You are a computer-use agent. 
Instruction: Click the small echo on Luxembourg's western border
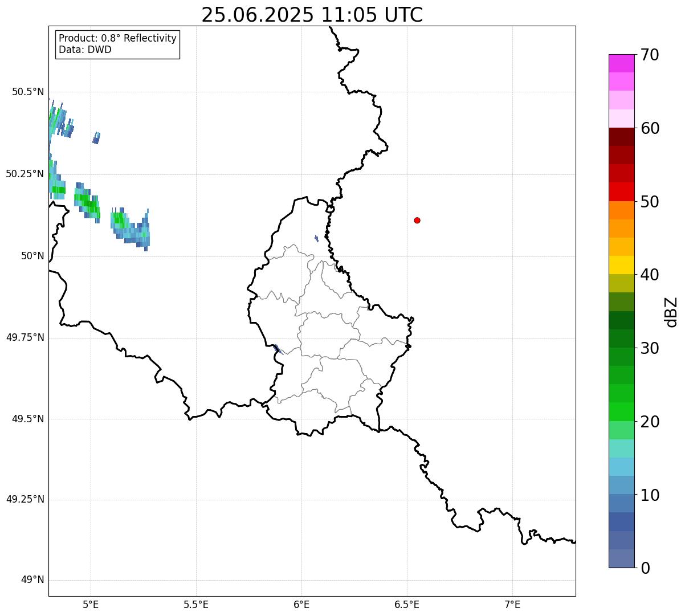[x=278, y=349]
